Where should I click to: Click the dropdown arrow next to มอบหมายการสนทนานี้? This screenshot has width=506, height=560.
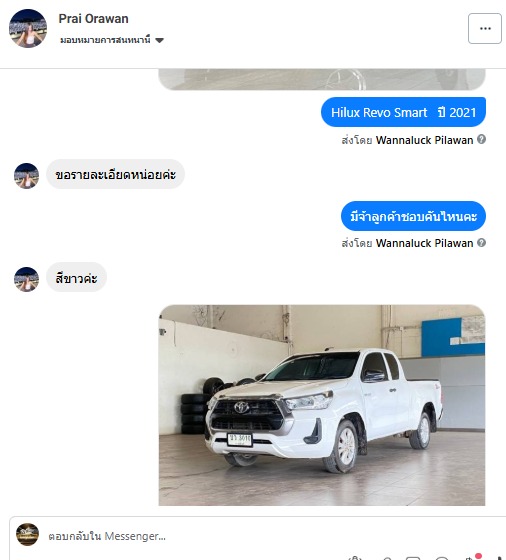tap(160, 40)
